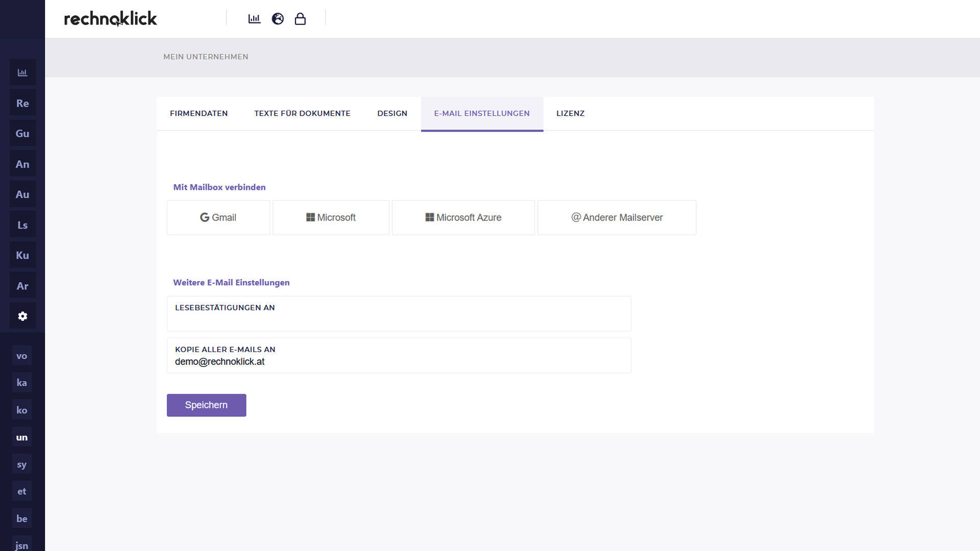Focus the Kopie aller E-Mails an field
Screen dimensions: 980x551
click(x=399, y=355)
